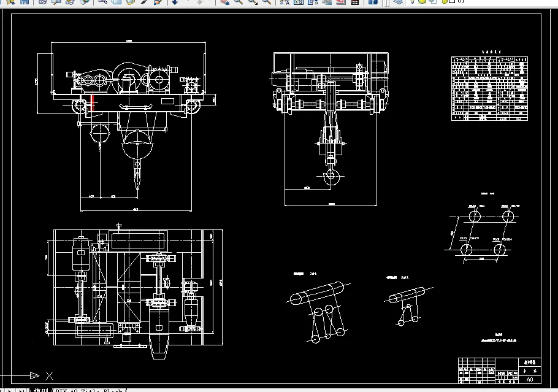
Task: Click Zoom Previous magnifier
Action: tap(266, 2)
